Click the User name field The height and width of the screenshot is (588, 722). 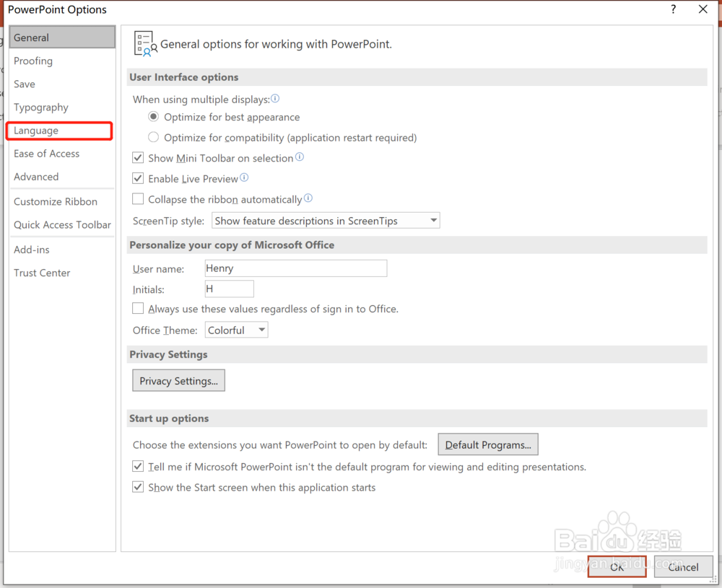coord(296,268)
